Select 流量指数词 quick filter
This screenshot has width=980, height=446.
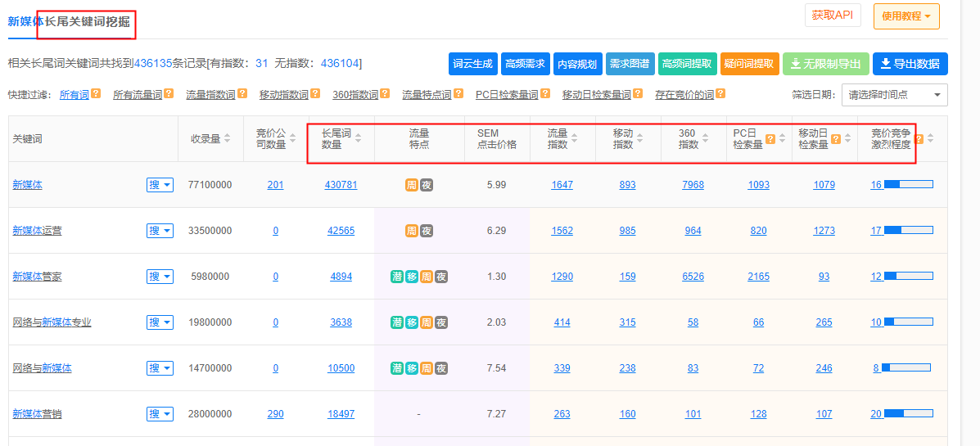pos(210,95)
